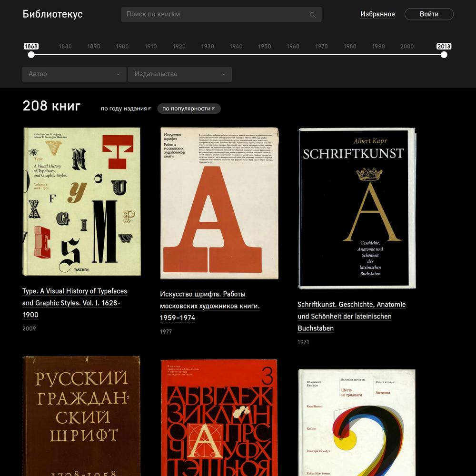Click the 2000 year mark on timeline

(407, 47)
